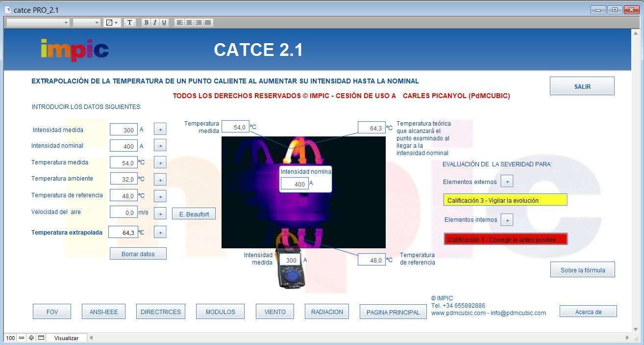Apply right alignment from the toolbar

click(198, 22)
